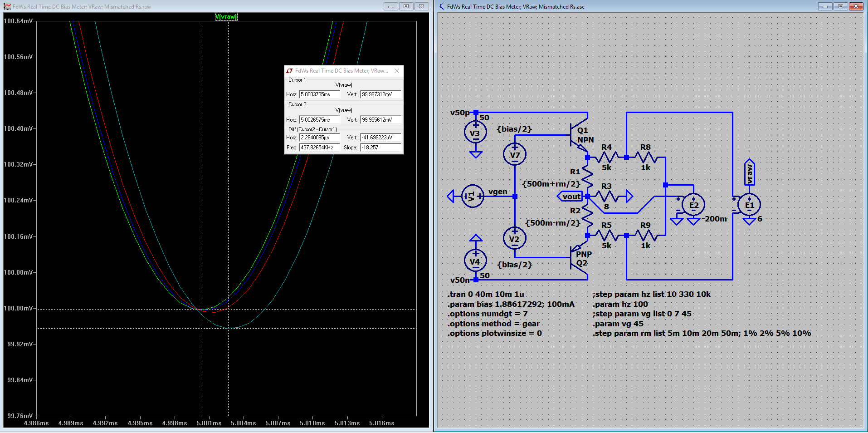The width and height of the screenshot is (868, 433).
Task: Click .options plotwinsize = 0 directive
Action: (495, 333)
